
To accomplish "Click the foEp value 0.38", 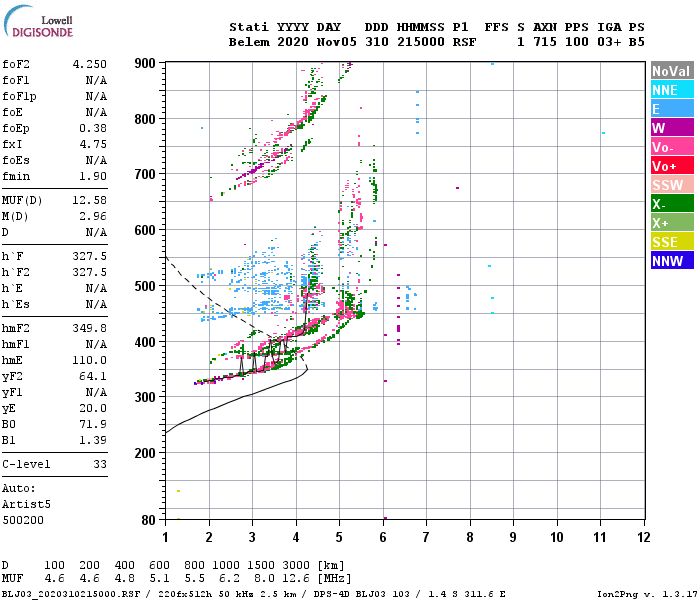I will click(93, 128).
